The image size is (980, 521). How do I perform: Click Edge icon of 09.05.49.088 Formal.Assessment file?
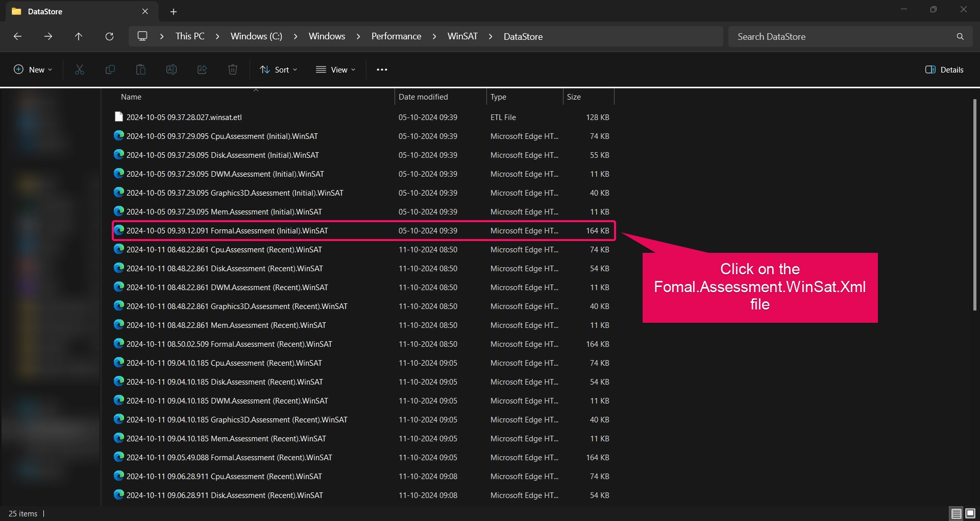tap(119, 457)
